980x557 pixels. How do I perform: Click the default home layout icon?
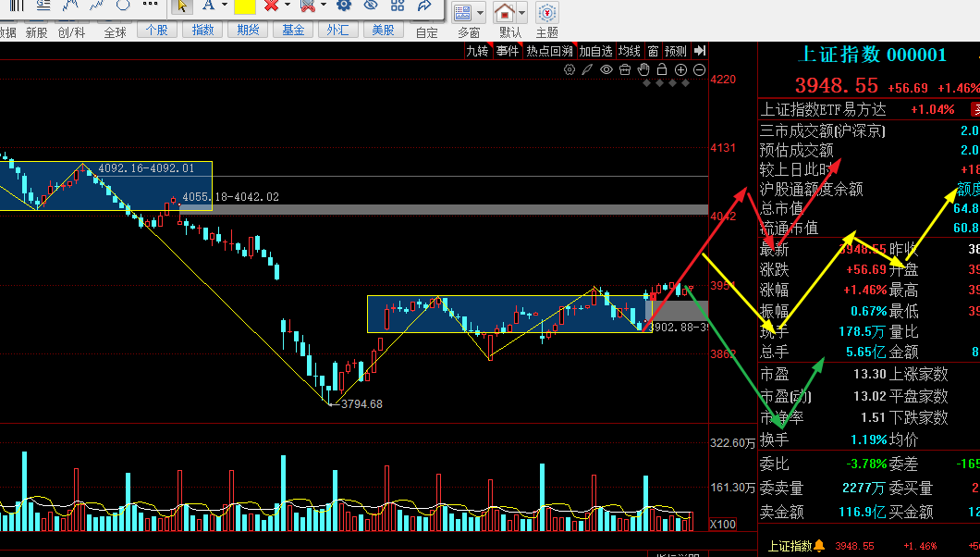point(505,13)
